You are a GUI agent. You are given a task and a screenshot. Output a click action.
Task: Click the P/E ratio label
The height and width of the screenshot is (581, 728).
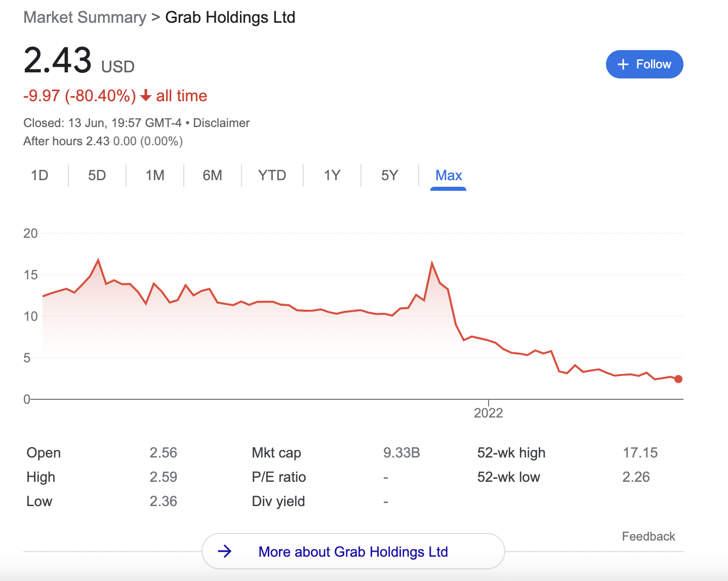279,477
